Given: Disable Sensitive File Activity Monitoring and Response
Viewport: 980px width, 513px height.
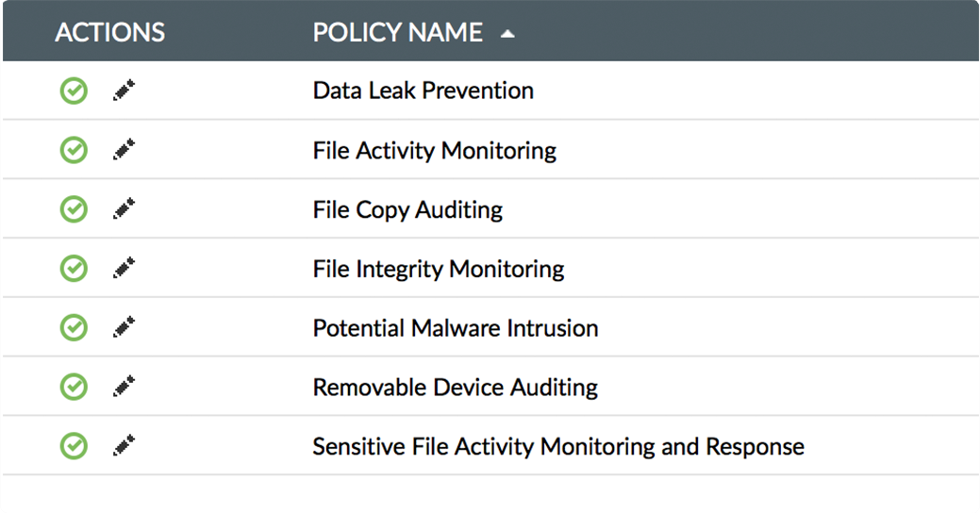Looking at the screenshot, I should point(74,446).
